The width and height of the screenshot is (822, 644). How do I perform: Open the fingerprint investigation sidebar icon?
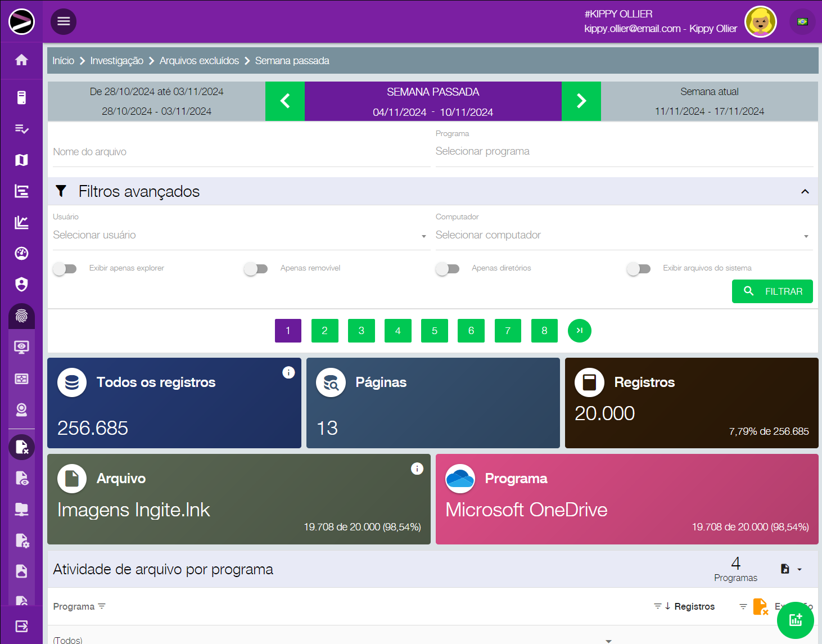pyautogui.click(x=21, y=316)
